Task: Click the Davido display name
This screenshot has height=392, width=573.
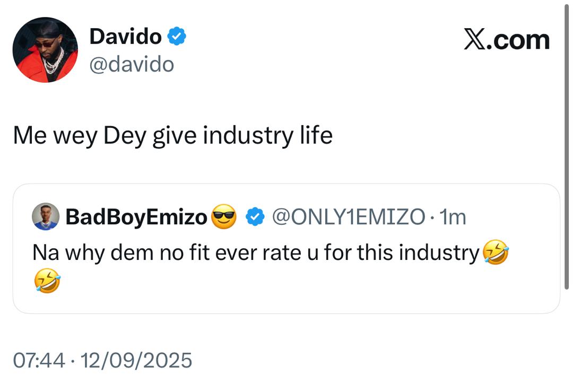Action: click(127, 36)
